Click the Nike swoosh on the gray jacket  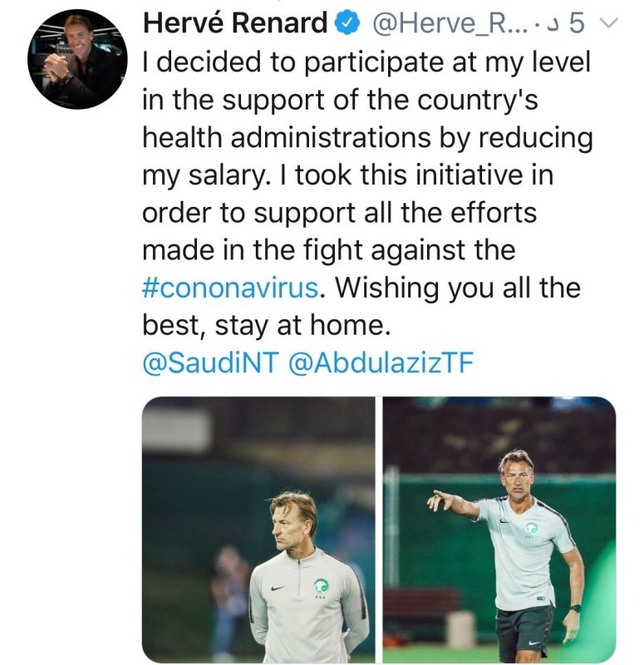click(278, 588)
